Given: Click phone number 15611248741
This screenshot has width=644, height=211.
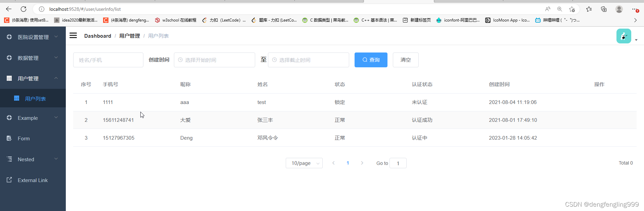Looking at the screenshot, I should click(x=118, y=120).
